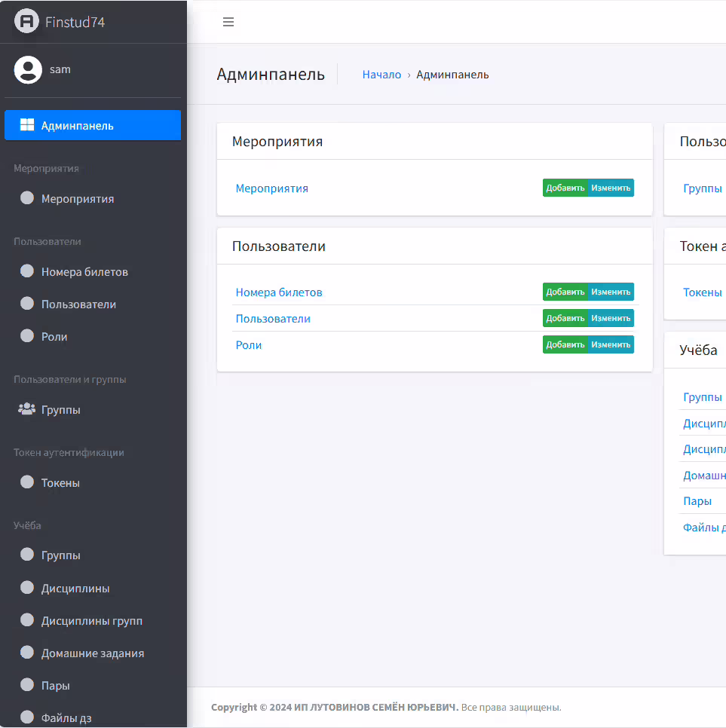Click circle icon beside Дисциплины групп
This screenshot has height=728, width=726.
click(x=27, y=619)
